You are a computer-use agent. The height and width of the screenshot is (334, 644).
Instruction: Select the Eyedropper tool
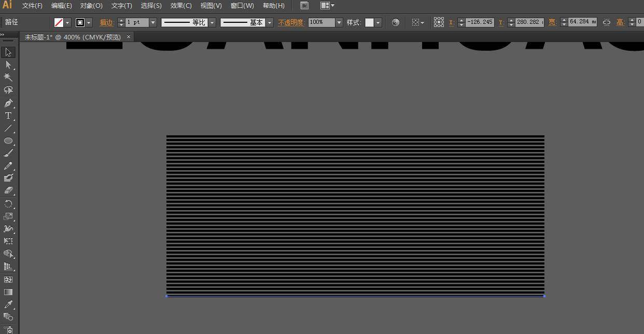click(8, 304)
